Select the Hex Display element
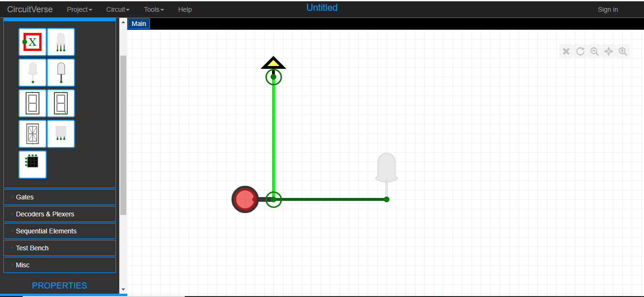 33,103
